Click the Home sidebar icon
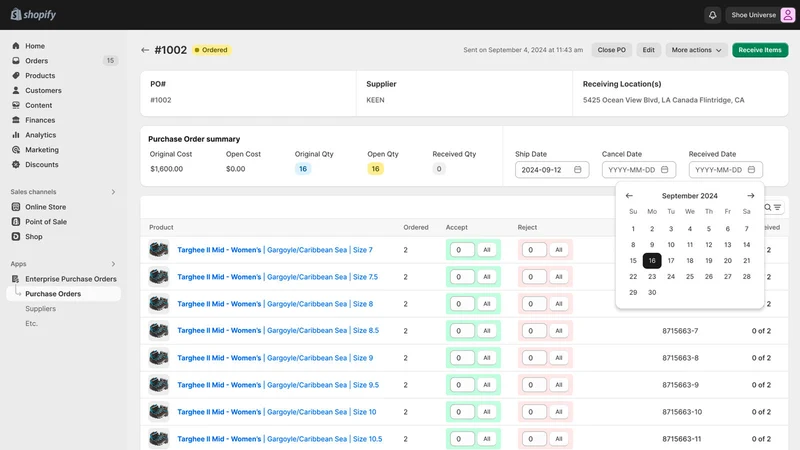800x450 pixels. click(16, 46)
